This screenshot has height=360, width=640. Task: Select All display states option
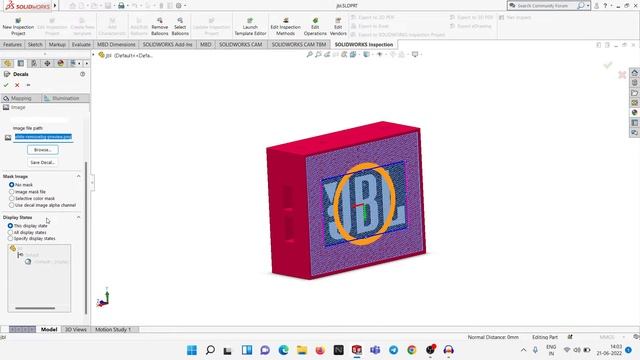click(x=10, y=232)
